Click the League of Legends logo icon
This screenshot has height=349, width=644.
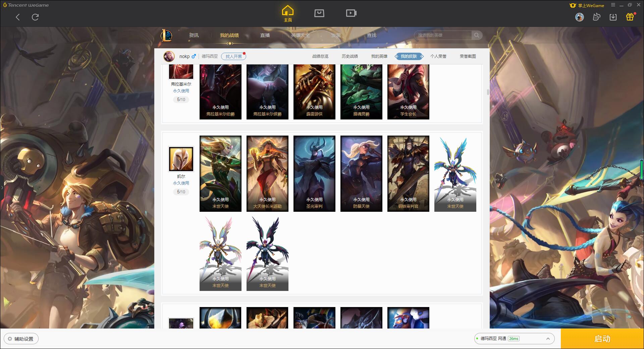point(166,35)
